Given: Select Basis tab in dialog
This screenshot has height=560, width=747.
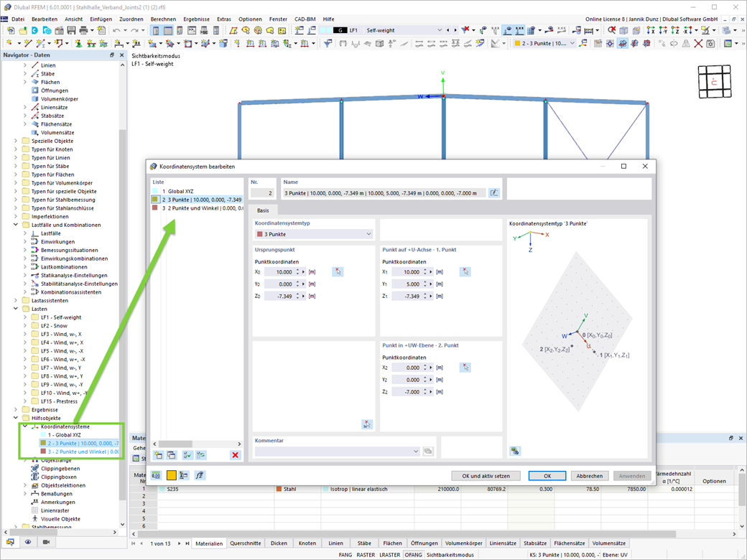Looking at the screenshot, I should 263,210.
